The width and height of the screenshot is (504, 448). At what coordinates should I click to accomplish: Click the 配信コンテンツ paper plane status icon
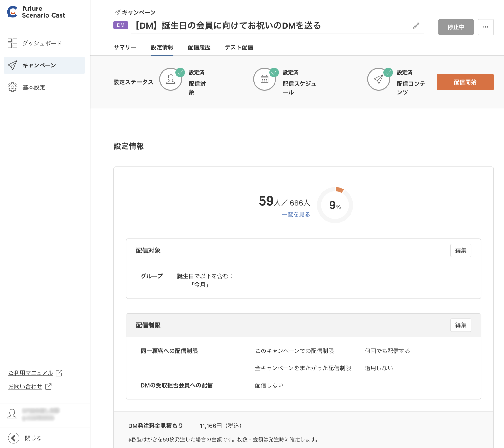(x=378, y=79)
